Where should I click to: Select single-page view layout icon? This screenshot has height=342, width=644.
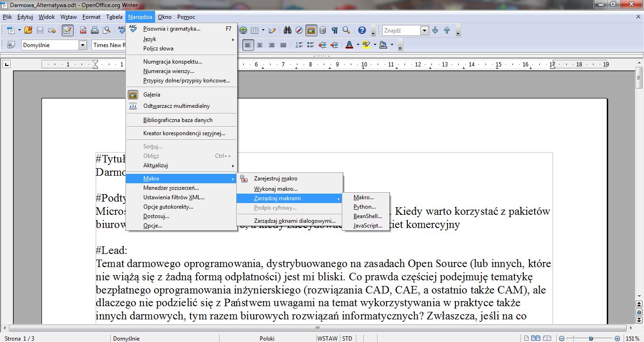click(x=527, y=338)
